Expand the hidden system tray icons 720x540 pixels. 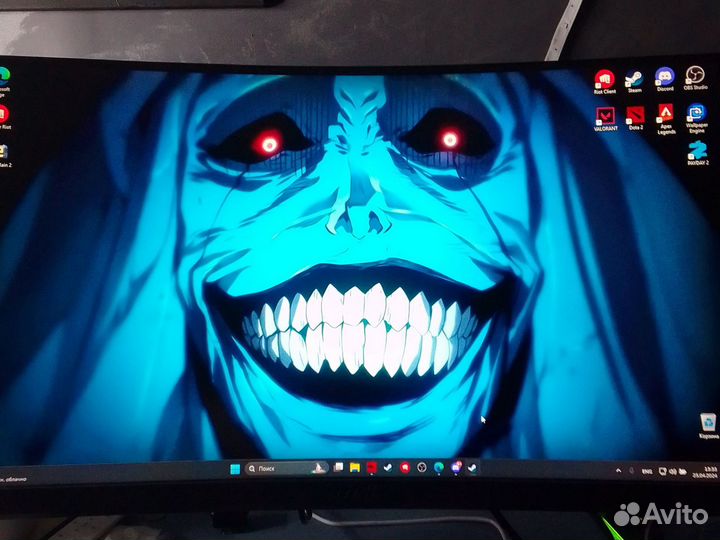(618, 471)
